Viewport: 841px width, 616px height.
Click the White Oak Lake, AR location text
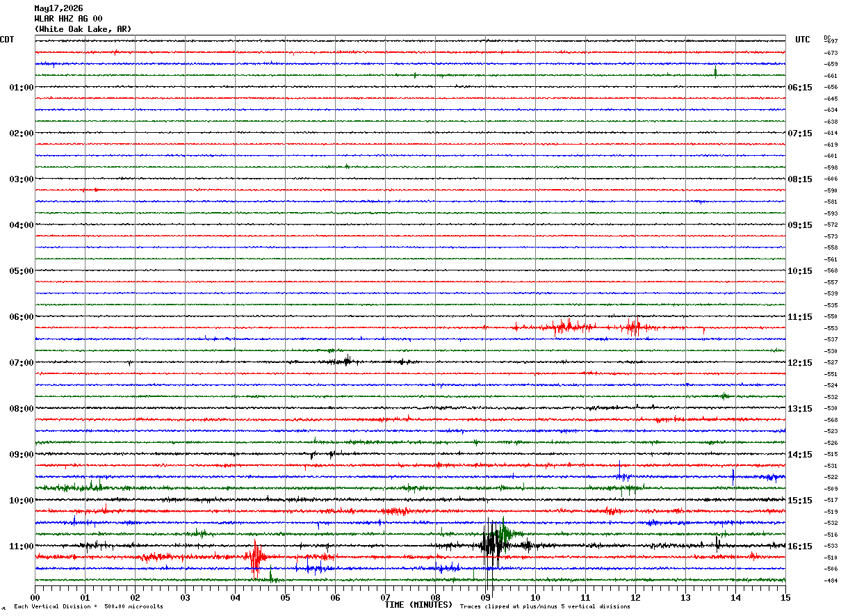pos(83,29)
